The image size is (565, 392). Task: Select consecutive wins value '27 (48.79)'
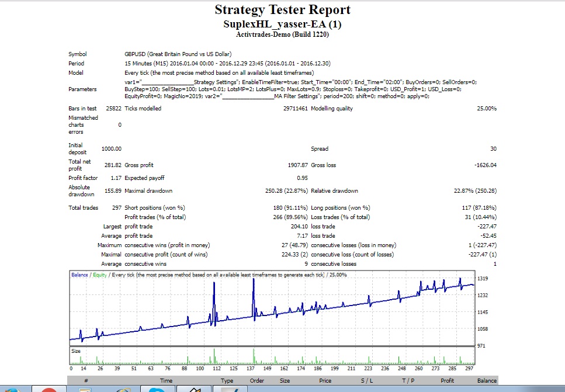(x=294, y=245)
